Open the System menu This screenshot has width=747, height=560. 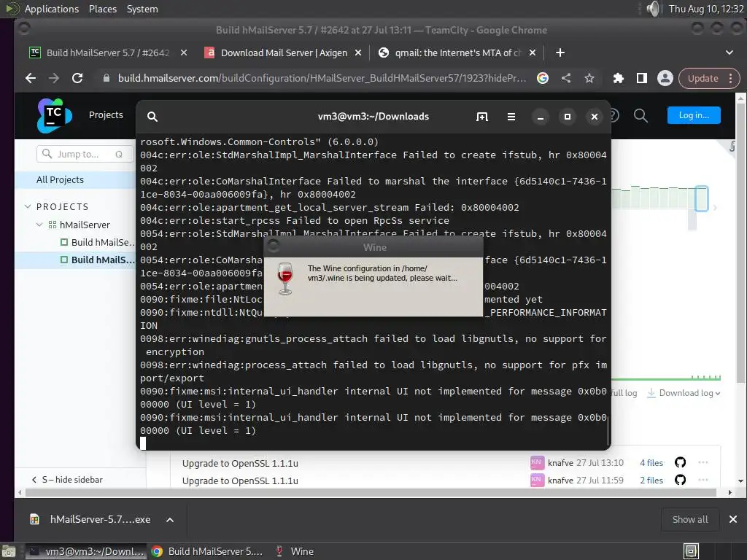142,9
